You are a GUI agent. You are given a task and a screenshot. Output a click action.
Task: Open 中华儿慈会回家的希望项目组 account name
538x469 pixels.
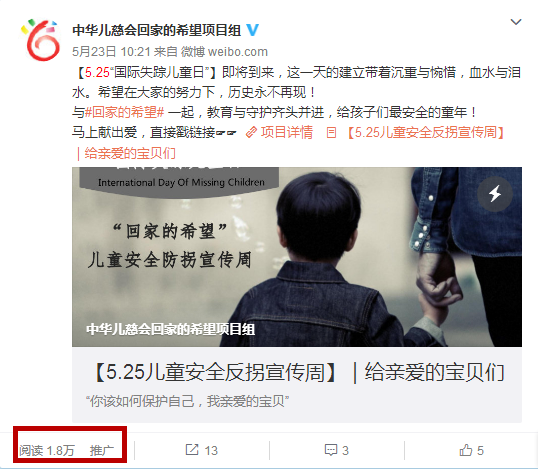coord(156,30)
